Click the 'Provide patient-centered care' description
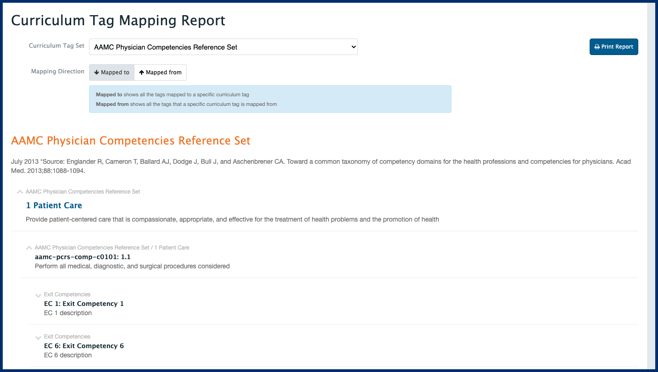658x372 pixels. pos(232,219)
